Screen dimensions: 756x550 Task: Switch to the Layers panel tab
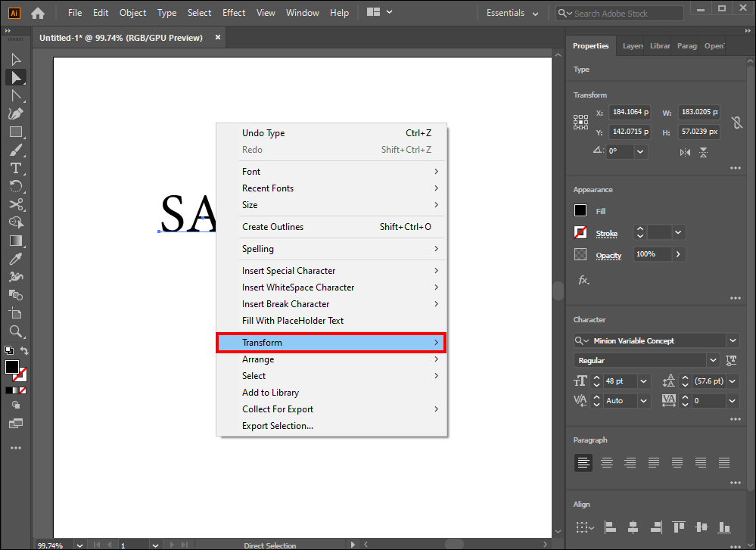(x=633, y=46)
